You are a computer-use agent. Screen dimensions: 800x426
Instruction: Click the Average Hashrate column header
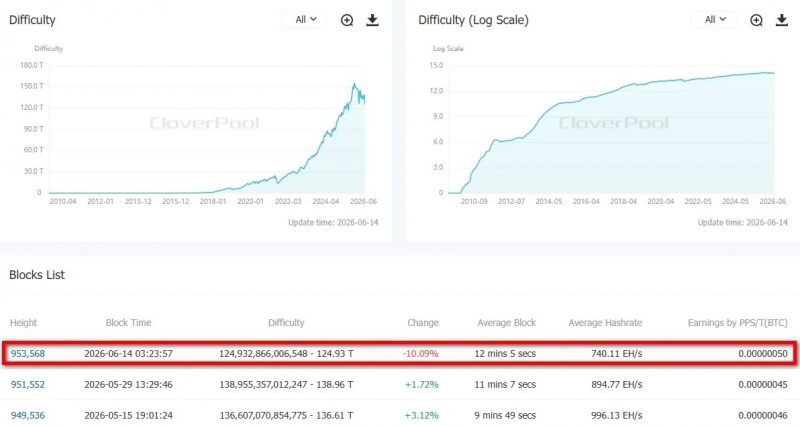605,322
